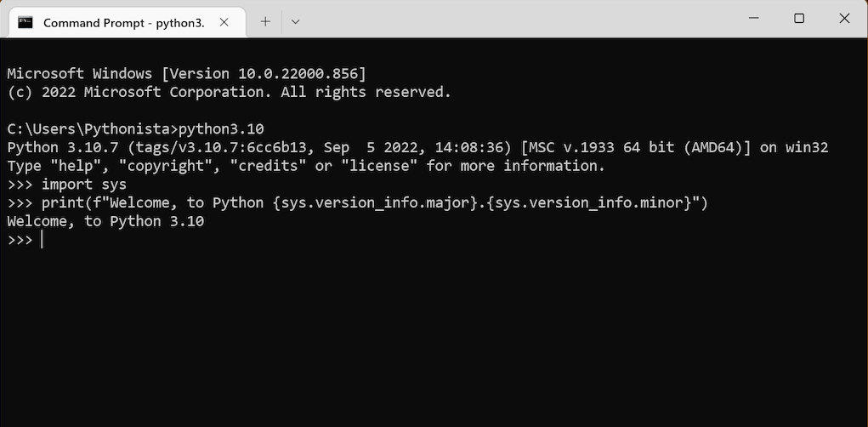This screenshot has height=427, width=868.
Task: Click the print(f"Welcome...") command line
Action: pyautogui.click(x=374, y=203)
